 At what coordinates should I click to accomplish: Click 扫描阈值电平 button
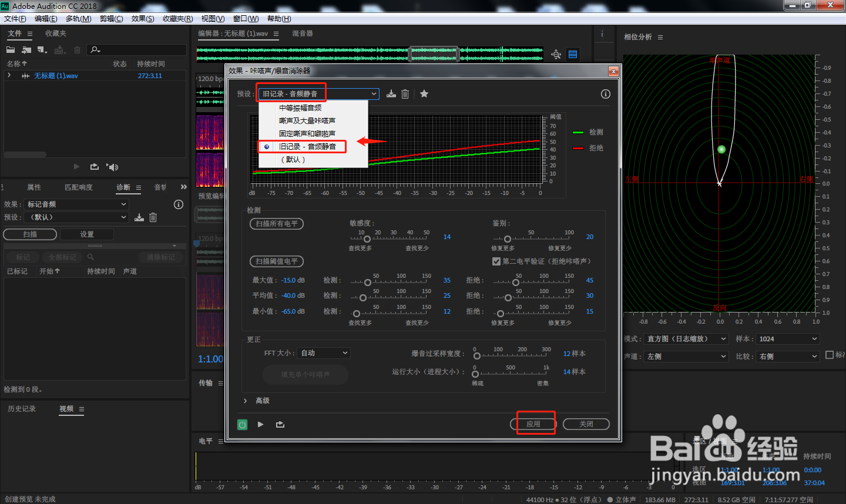(x=277, y=261)
